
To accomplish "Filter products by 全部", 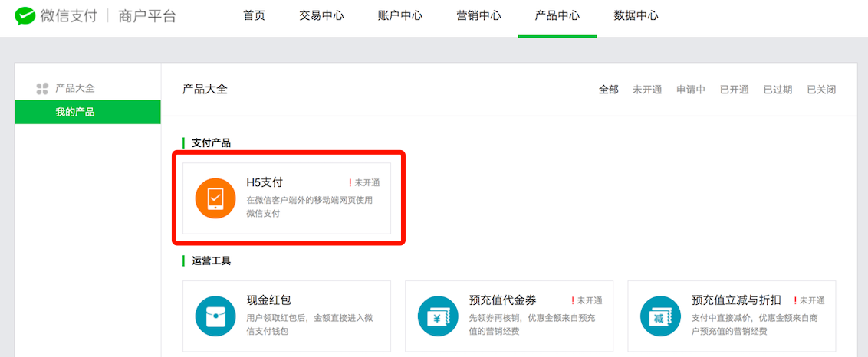I will click(x=608, y=90).
